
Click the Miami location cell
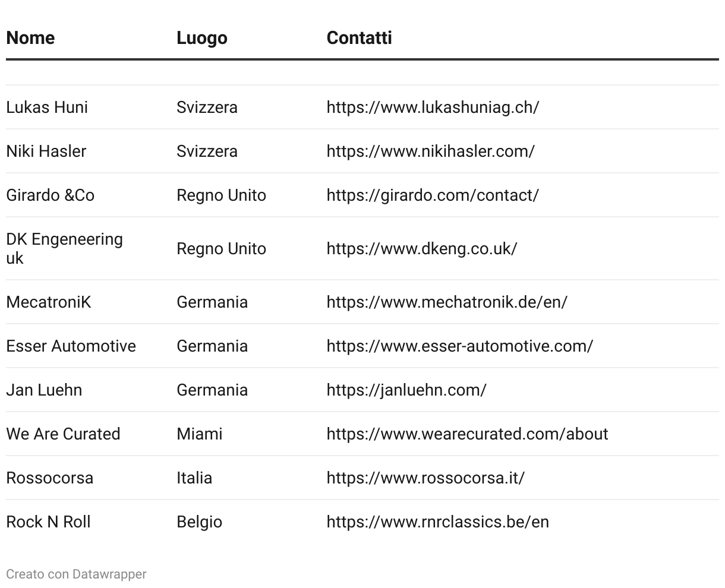[x=200, y=434]
